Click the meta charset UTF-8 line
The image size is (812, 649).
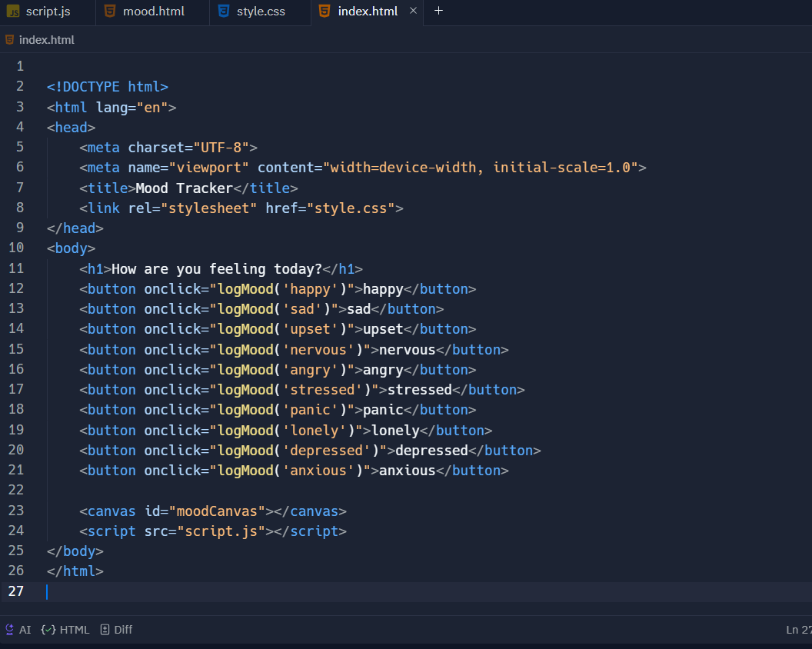[x=168, y=148]
